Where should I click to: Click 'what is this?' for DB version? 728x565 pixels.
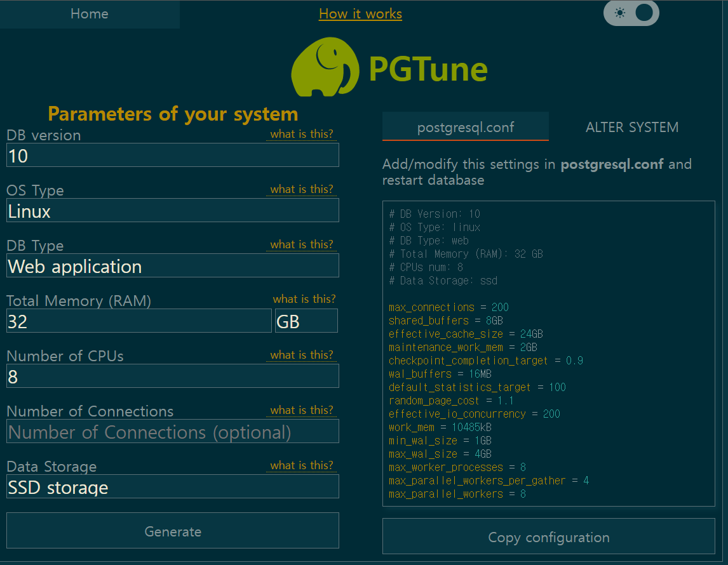[301, 134]
